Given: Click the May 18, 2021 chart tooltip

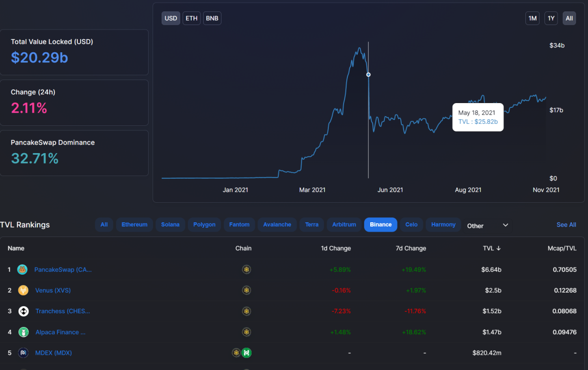Looking at the screenshot, I should tap(478, 117).
